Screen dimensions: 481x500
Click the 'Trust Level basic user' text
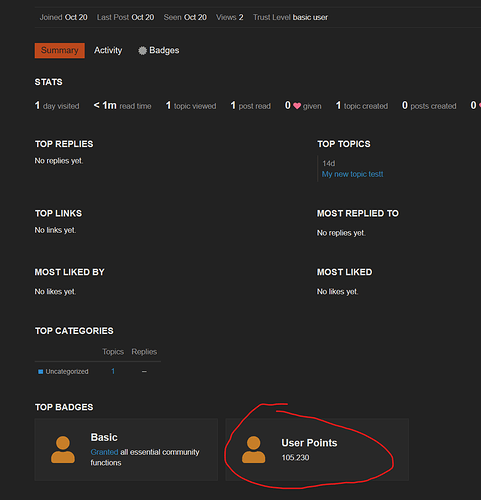pos(290,17)
